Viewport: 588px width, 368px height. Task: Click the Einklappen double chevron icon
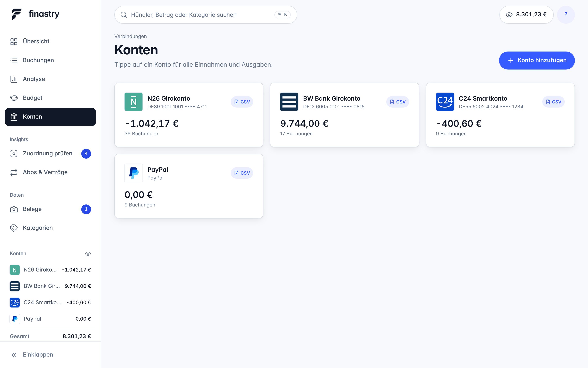14,355
